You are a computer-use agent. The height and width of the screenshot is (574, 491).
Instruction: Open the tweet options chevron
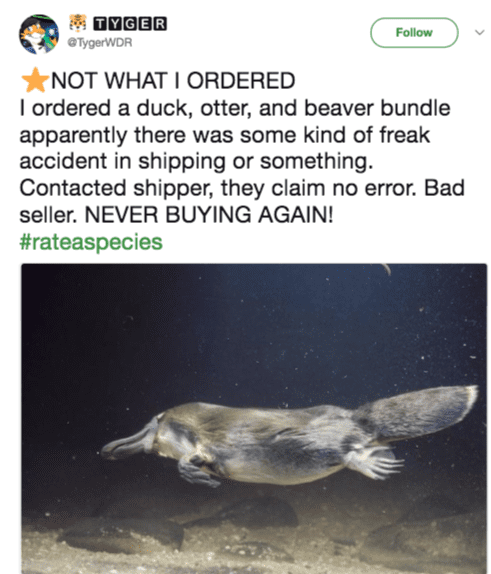coord(479,33)
